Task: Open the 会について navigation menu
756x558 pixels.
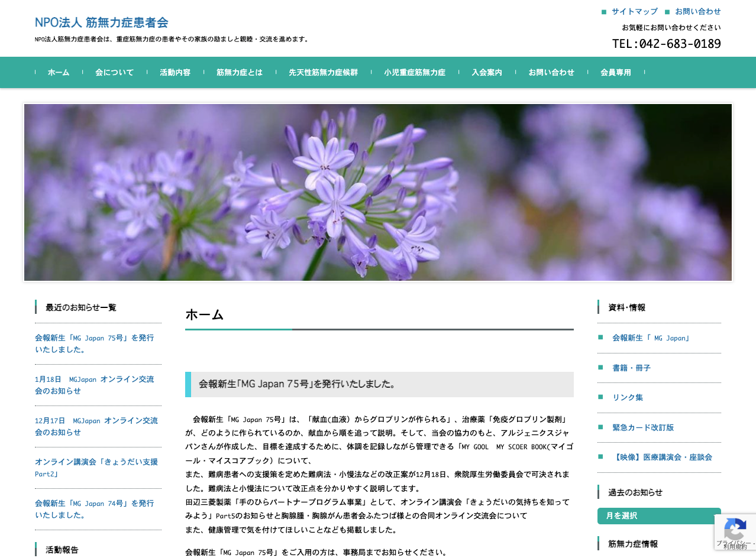Action: click(x=114, y=72)
